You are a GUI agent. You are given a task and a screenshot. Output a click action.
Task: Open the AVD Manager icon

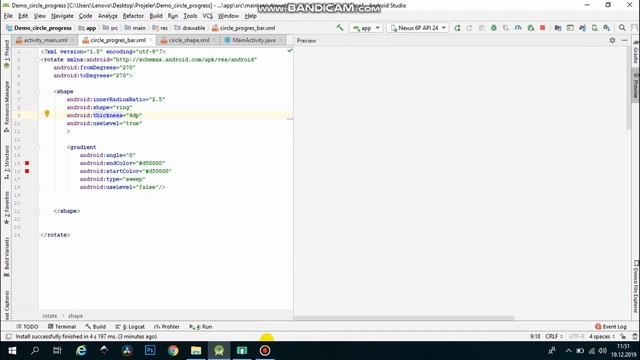(x=595, y=28)
